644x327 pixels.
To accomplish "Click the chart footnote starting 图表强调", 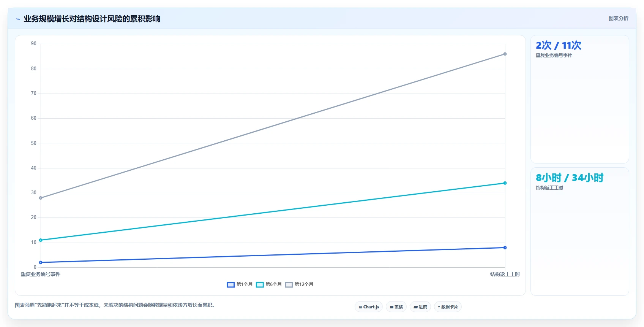I will tap(116, 305).
